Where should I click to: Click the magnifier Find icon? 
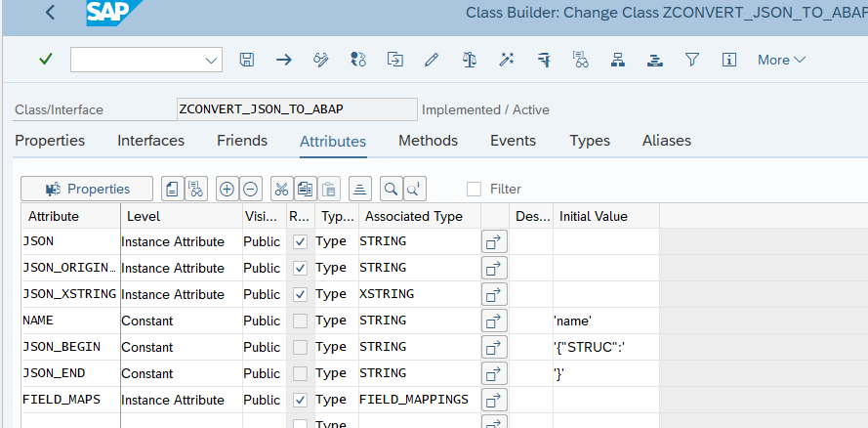[391, 190]
